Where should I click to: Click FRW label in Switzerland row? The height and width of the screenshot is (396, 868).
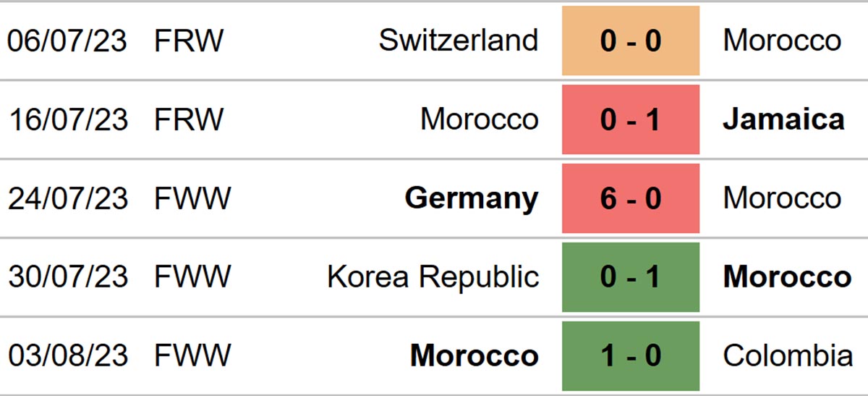[190, 41]
